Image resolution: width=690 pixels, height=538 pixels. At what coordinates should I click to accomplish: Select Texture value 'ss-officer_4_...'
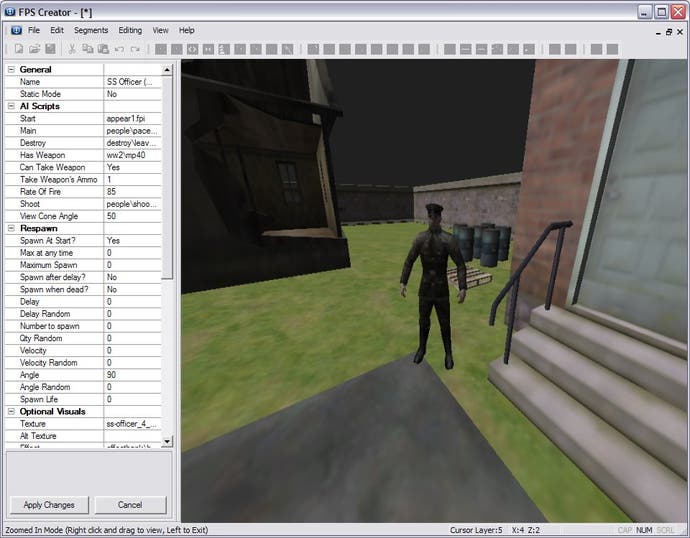pyautogui.click(x=133, y=424)
